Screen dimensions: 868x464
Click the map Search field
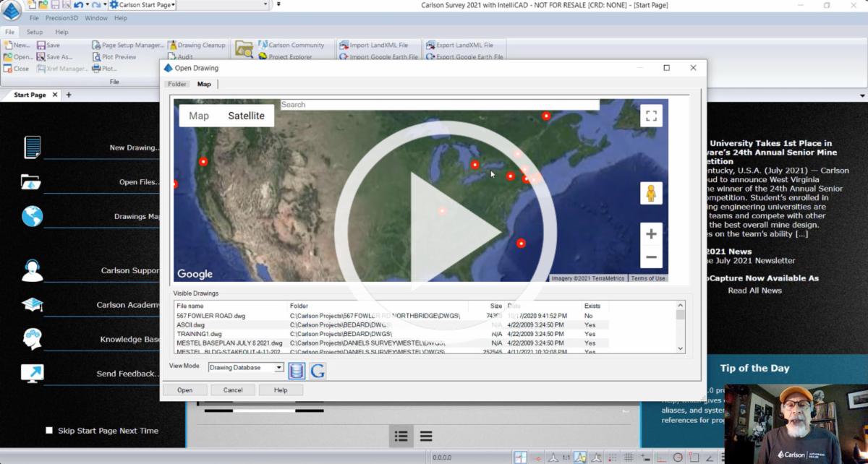440,105
